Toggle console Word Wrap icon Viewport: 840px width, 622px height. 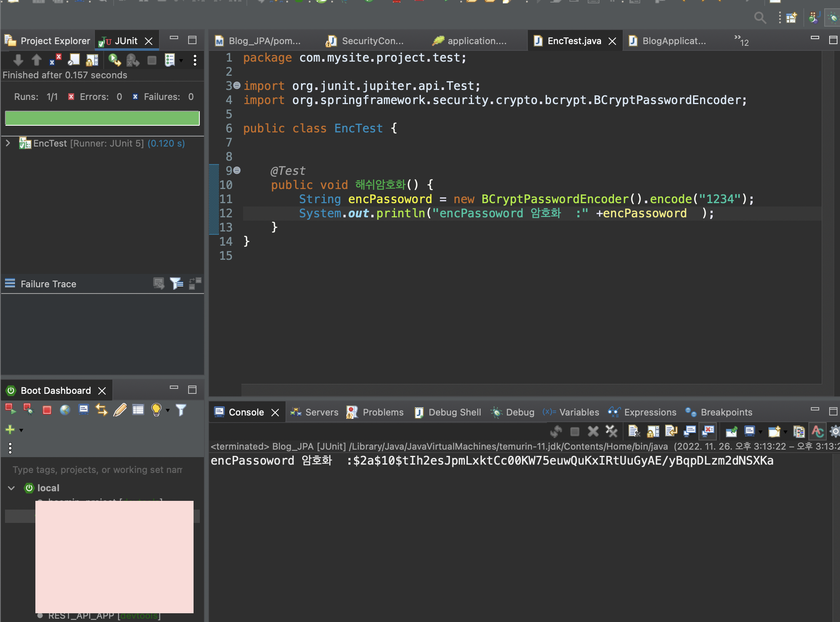671,431
